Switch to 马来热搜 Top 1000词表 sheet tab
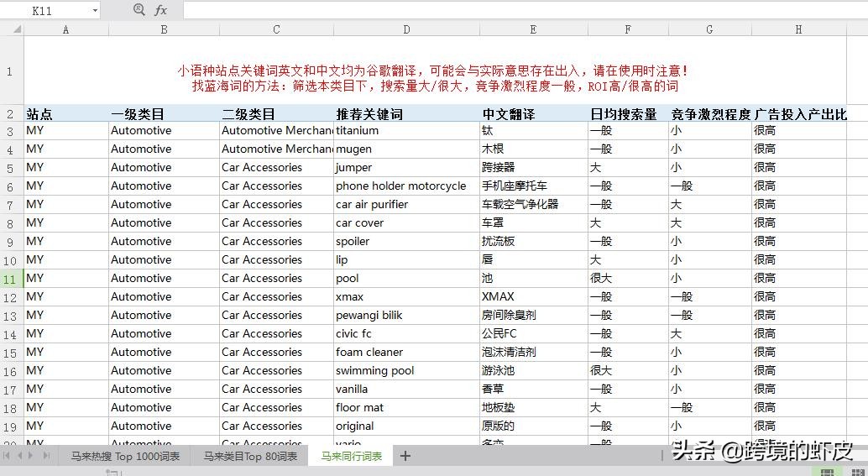The height and width of the screenshot is (476, 868). (x=125, y=457)
